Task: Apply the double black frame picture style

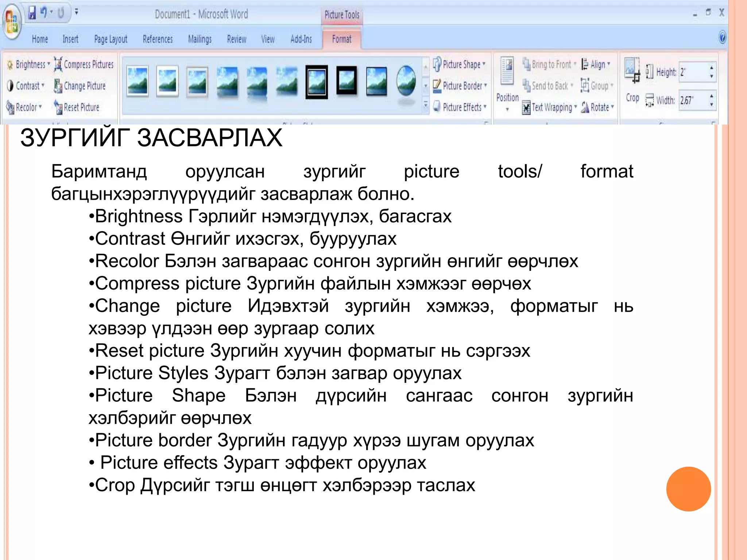Action: (x=316, y=82)
